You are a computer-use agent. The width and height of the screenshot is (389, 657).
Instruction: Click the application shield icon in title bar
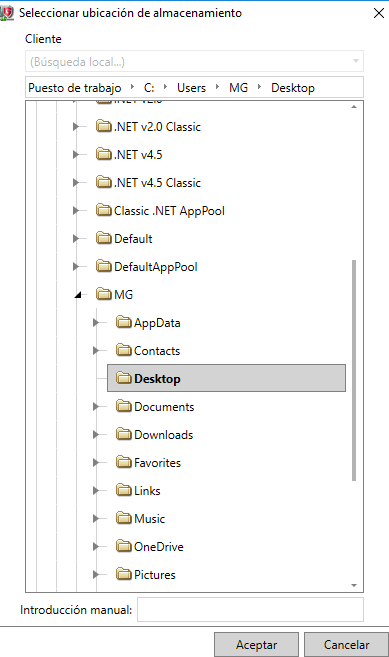pyautogui.click(x=7, y=13)
